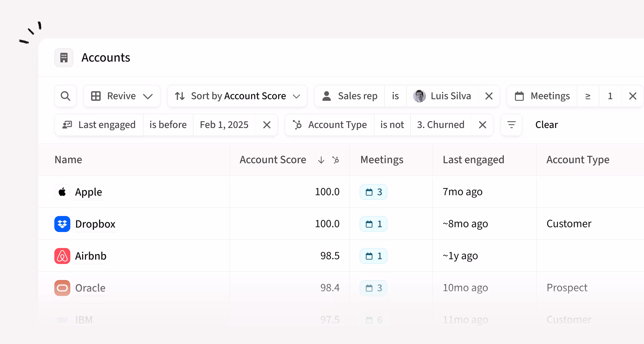
Task: Click the Dropbox logo icon
Action: (x=62, y=224)
